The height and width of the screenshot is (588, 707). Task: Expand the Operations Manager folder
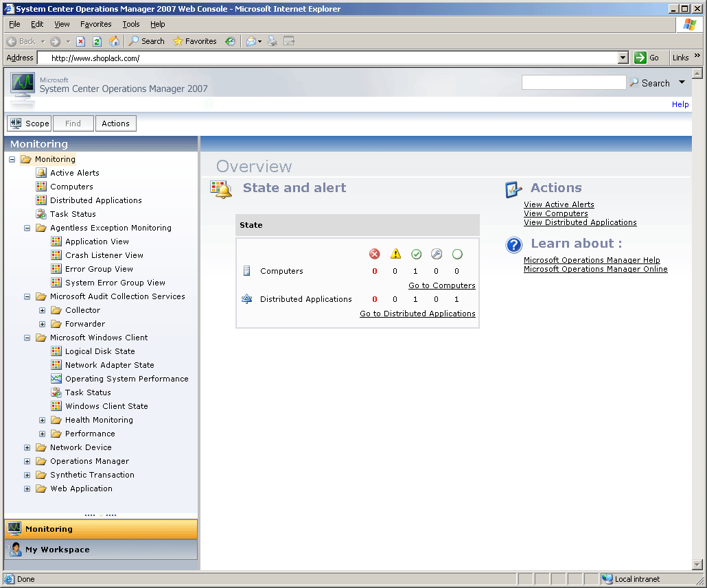27,461
